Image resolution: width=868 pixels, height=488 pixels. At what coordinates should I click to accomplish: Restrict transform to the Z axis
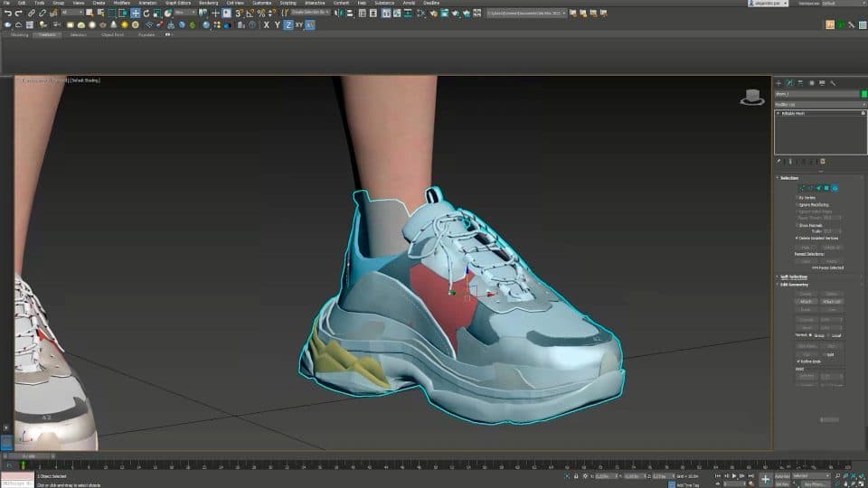(x=288, y=25)
